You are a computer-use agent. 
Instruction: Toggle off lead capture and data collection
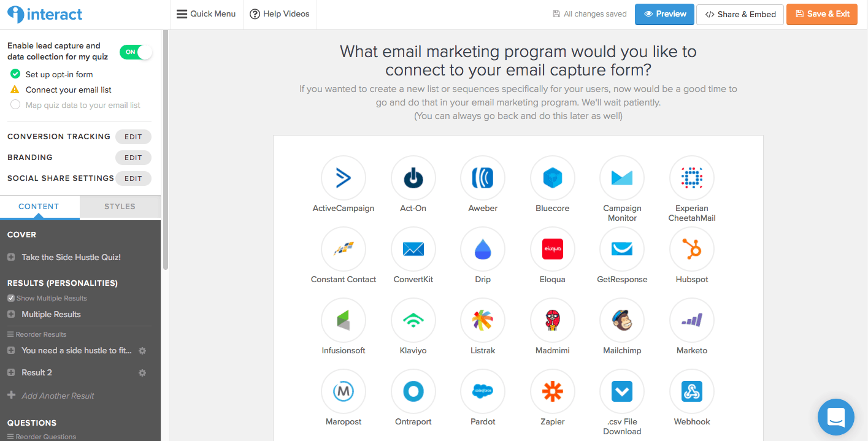tap(136, 52)
